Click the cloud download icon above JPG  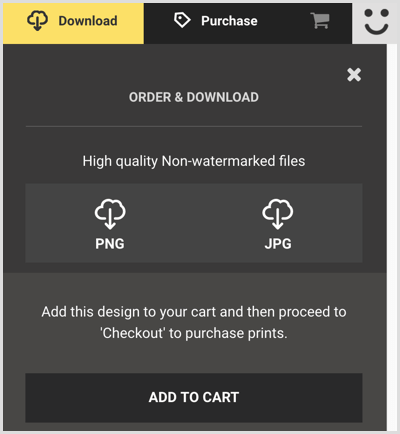(278, 214)
